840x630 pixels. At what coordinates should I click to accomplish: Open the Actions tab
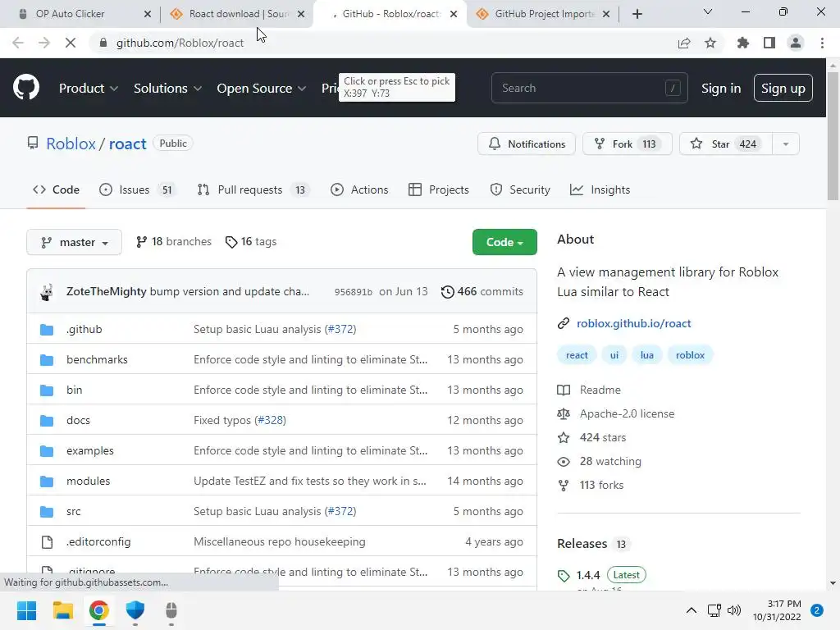[359, 189]
